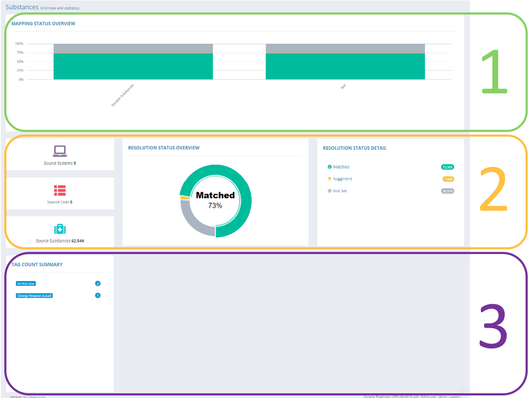Viewport: 532px width, 398px height.
Task: Select the Change Request (Local) tag
Action: click(34, 296)
